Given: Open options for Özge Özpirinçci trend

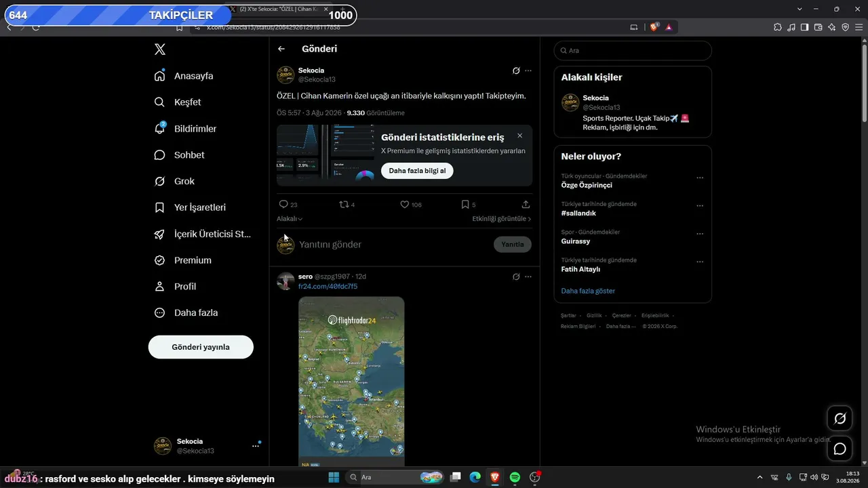Looking at the screenshot, I should pyautogui.click(x=700, y=178).
